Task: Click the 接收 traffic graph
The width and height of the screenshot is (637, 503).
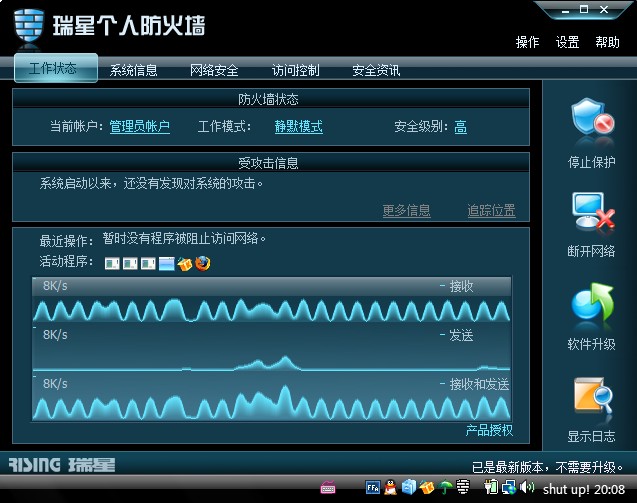Action: point(272,299)
